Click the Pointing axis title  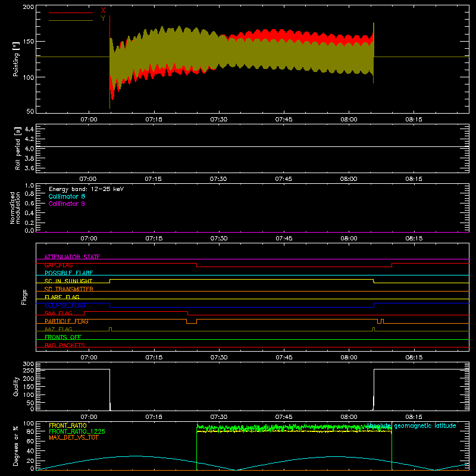(16, 59)
